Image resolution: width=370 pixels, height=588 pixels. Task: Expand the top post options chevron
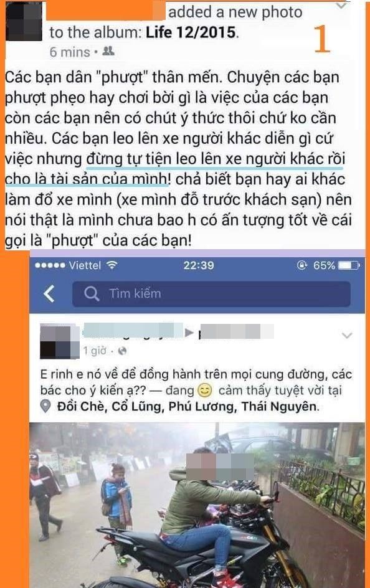coord(342,5)
